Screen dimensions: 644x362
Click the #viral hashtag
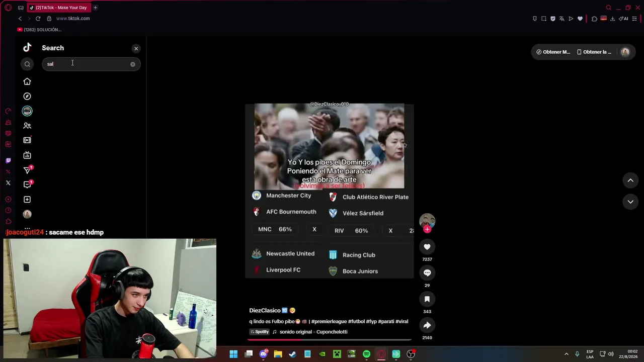click(402, 321)
